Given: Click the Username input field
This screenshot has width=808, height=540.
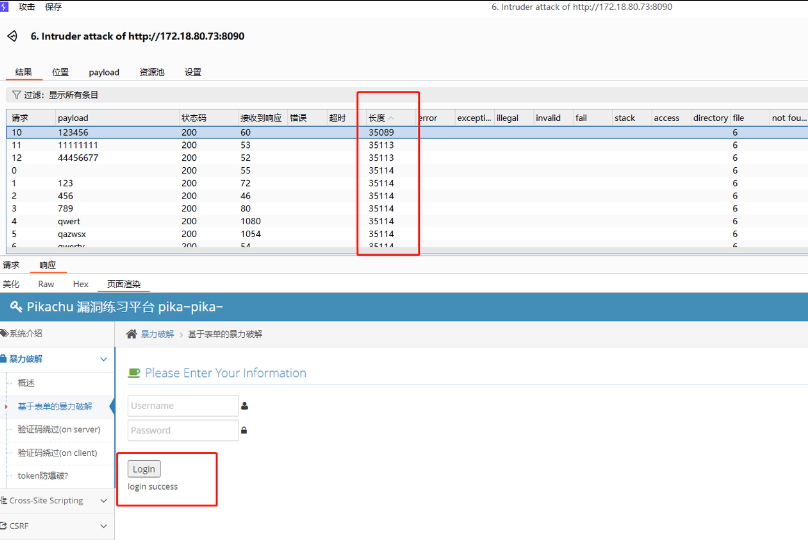Looking at the screenshot, I should coord(183,406).
